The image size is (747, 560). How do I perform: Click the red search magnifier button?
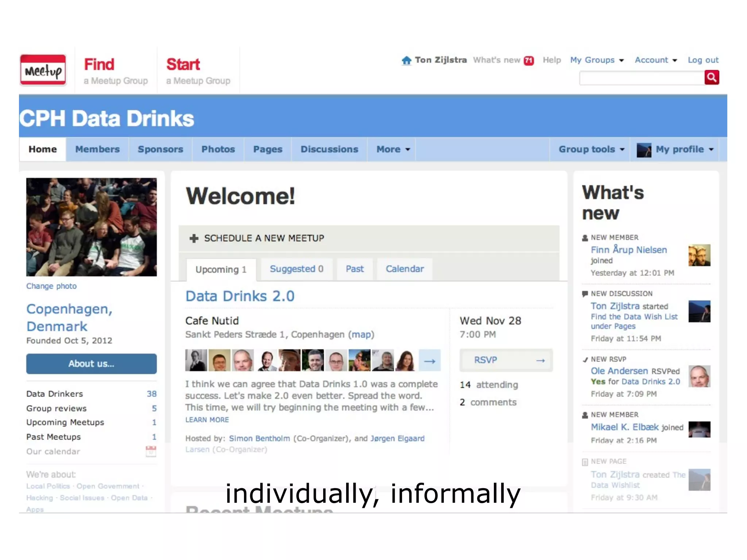point(711,77)
